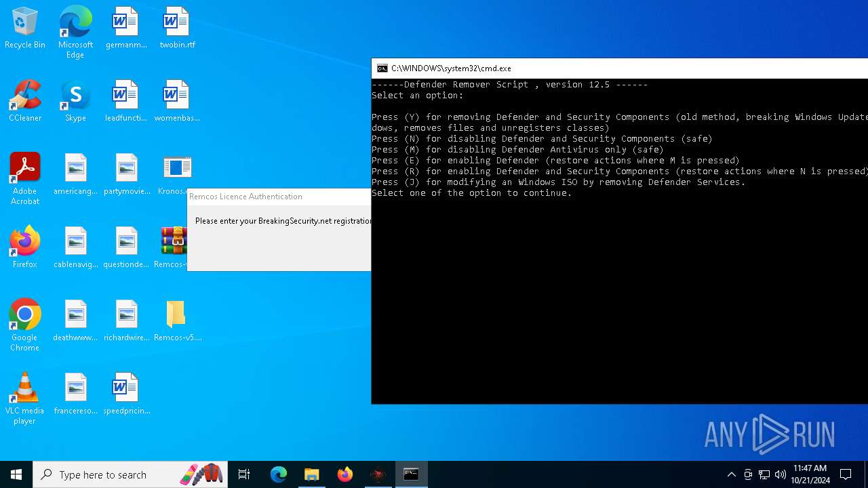This screenshot has height=488, width=868.
Task: Select the francereso... image file
Action: point(75,394)
